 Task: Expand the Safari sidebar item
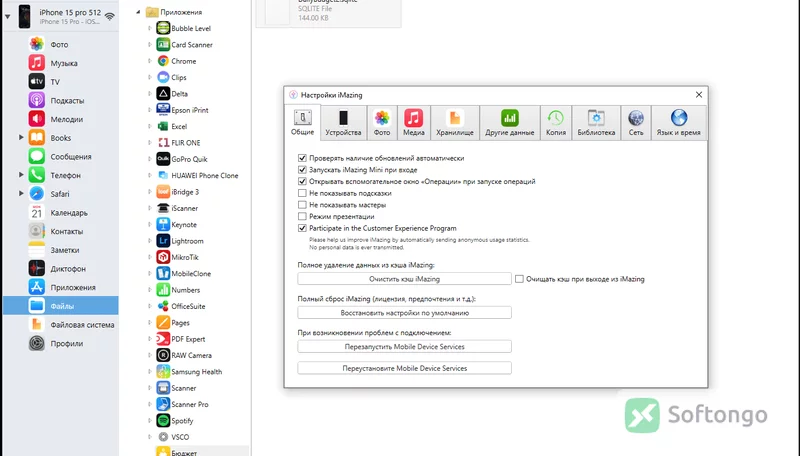(21, 193)
